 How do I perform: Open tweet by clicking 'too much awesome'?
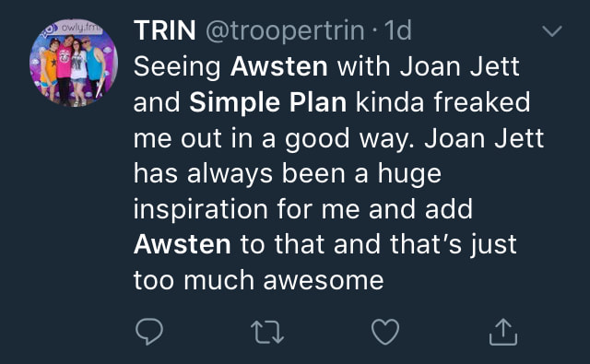258,280
